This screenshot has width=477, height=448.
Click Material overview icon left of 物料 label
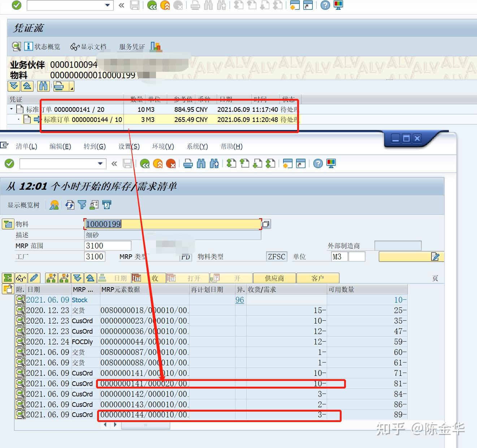8,224
